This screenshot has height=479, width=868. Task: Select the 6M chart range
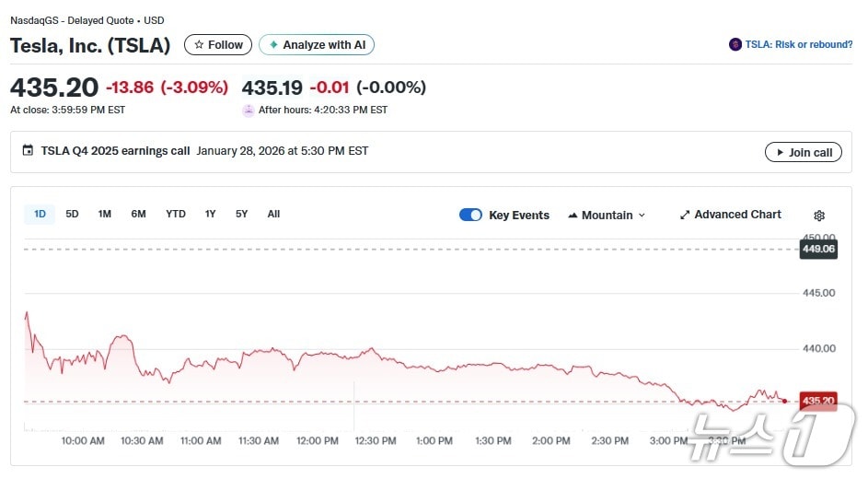click(138, 214)
